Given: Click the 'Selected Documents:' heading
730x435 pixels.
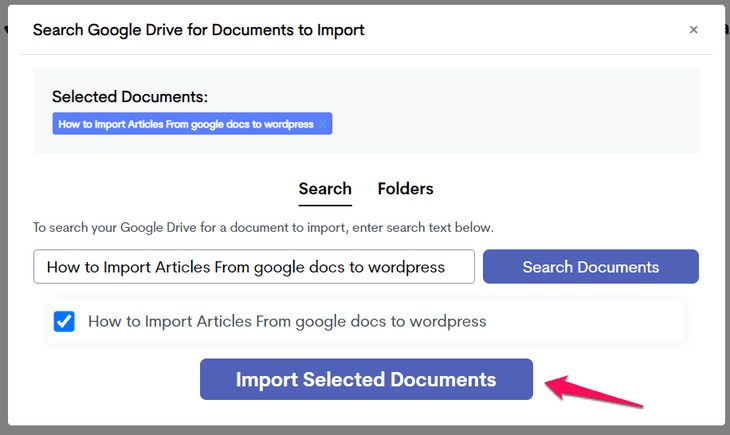Looking at the screenshot, I should point(130,97).
